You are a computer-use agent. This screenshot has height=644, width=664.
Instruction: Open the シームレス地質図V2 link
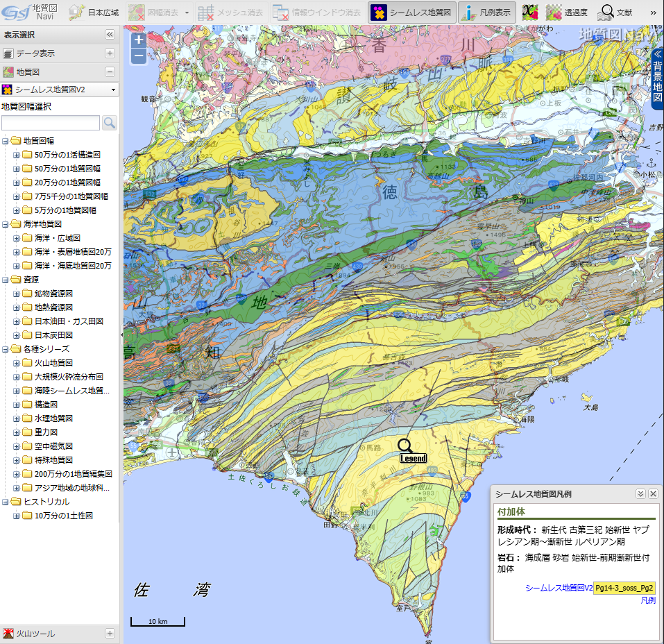pyautogui.click(x=559, y=588)
